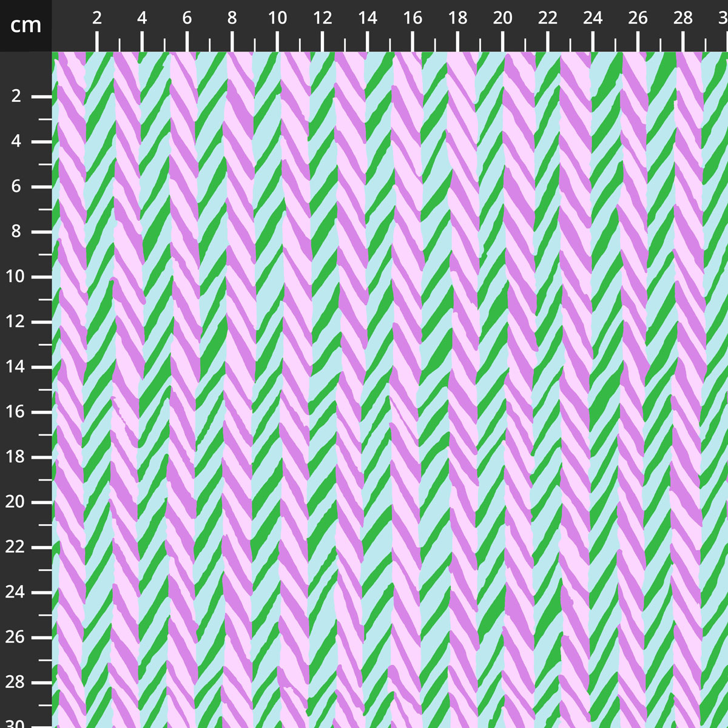Click the 2 mark on the top ruler

point(97,19)
